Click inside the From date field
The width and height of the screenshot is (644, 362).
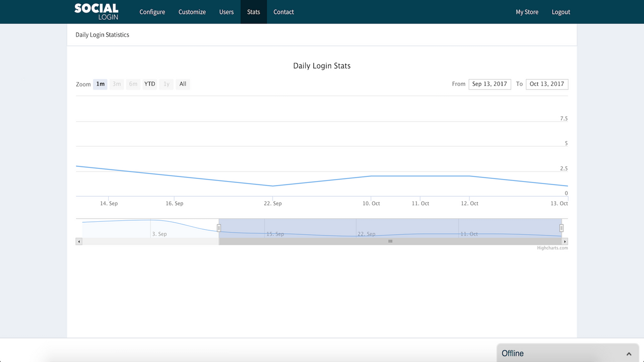click(x=490, y=84)
